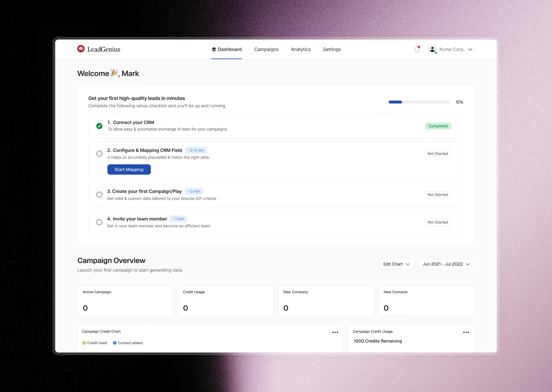Check off Create your first Campaign/Play step
Image resolution: width=552 pixels, height=392 pixels.
pos(99,194)
